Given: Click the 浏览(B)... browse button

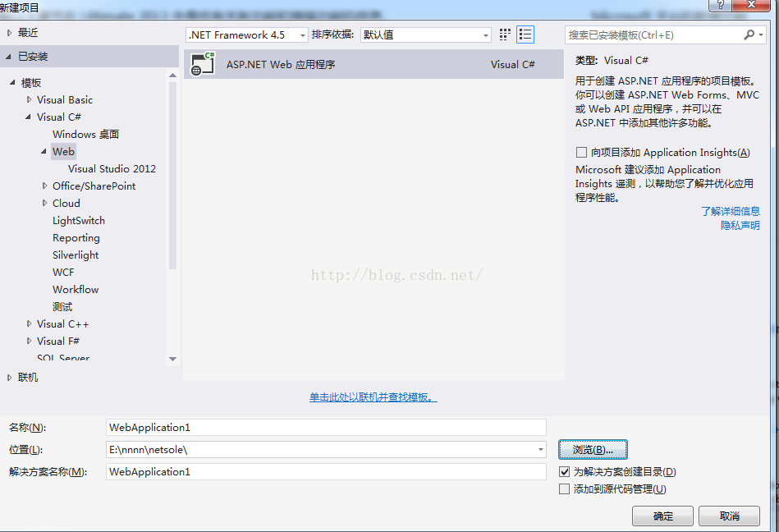Looking at the screenshot, I should pyautogui.click(x=593, y=450).
